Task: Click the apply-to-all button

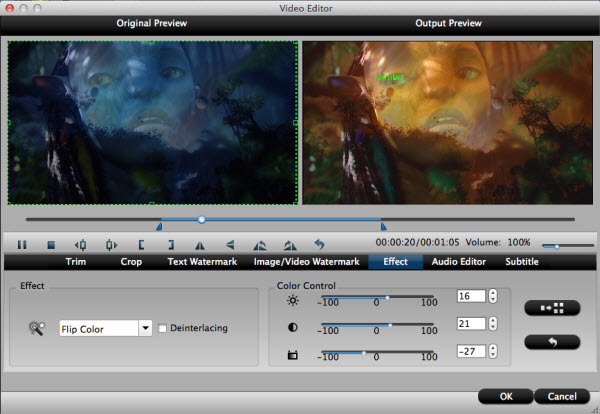Action: (552, 308)
